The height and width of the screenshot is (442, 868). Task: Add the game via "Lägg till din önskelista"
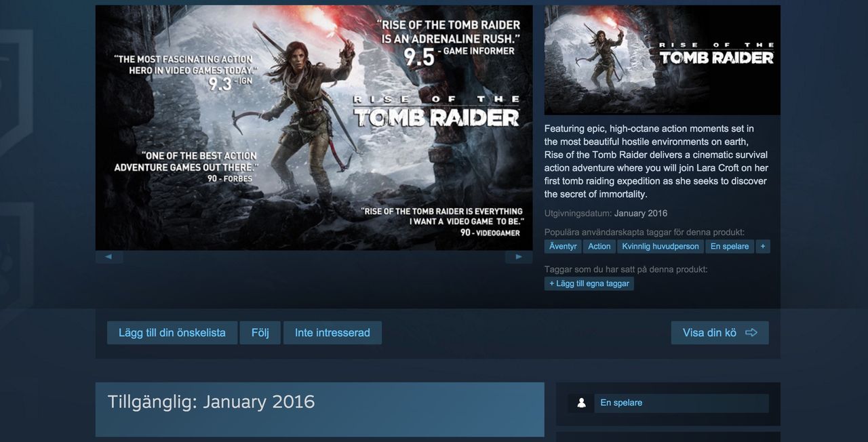click(172, 332)
